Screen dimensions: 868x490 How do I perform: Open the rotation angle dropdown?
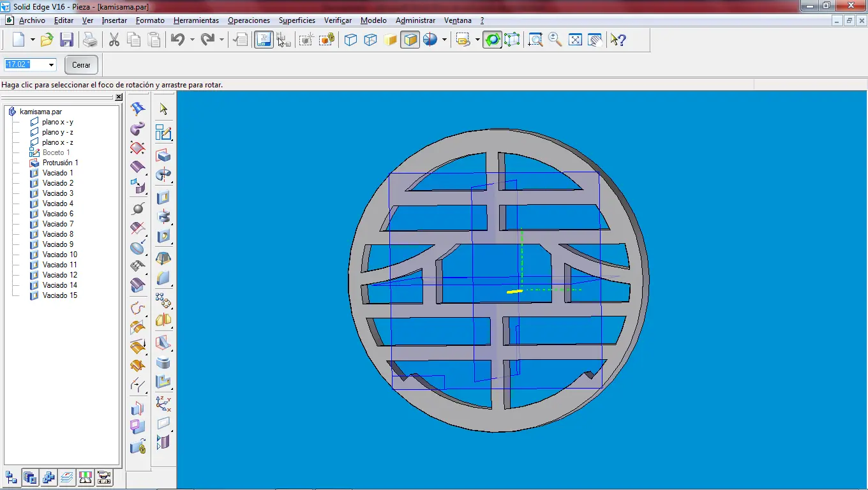[x=51, y=65]
